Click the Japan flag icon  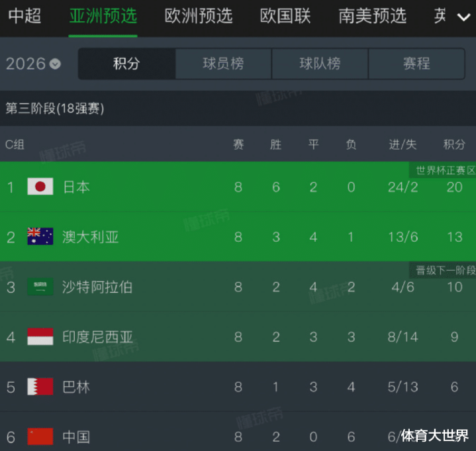(40, 187)
